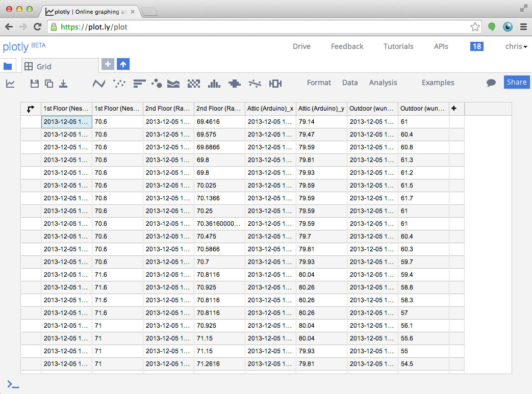Open a new browser tab
Image resolution: width=532 pixels, height=394 pixels.
tap(149, 12)
